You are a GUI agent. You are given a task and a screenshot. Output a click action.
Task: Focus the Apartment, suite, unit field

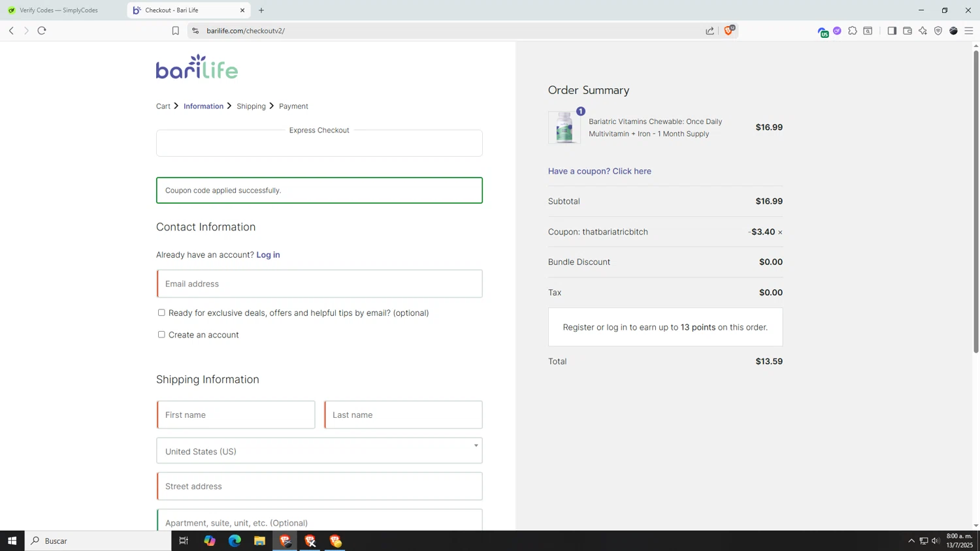tap(319, 521)
